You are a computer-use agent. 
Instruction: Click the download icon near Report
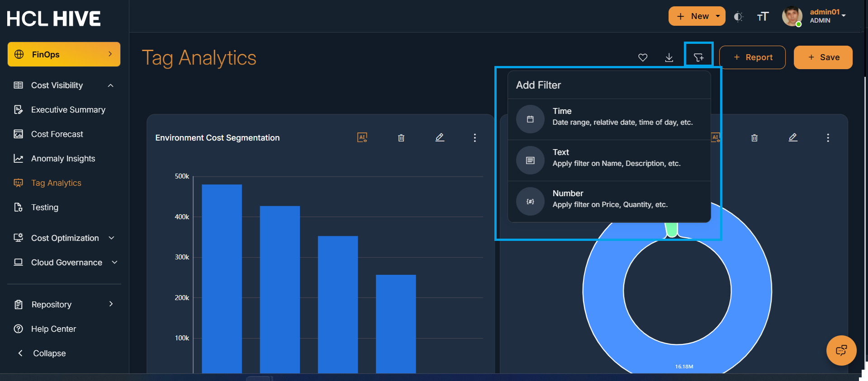[x=669, y=57]
